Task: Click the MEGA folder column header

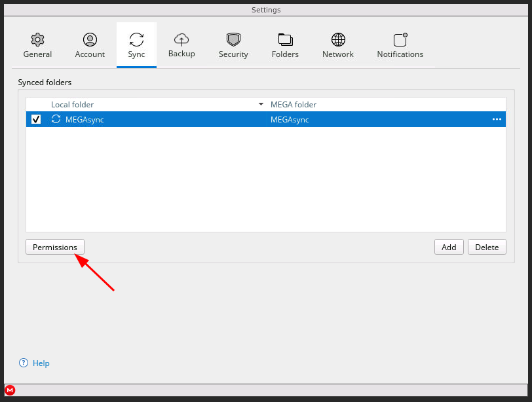Action: point(294,104)
